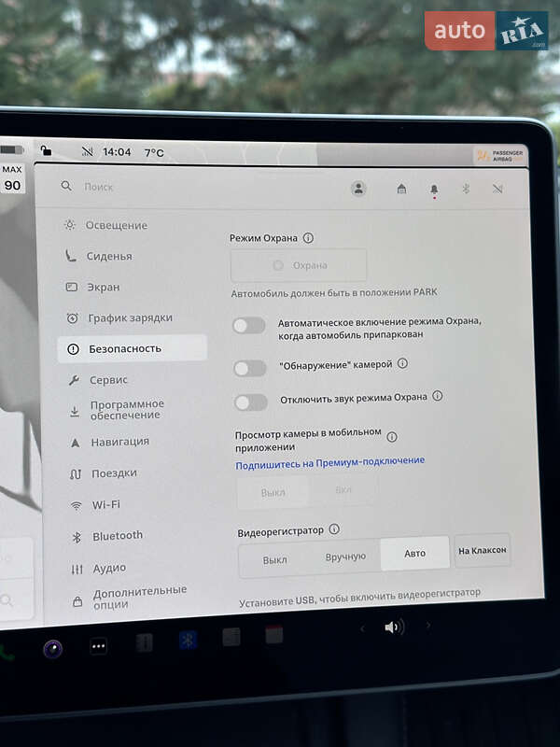Open the HomeLink garage icon
This screenshot has height=747, width=560.
[401, 190]
